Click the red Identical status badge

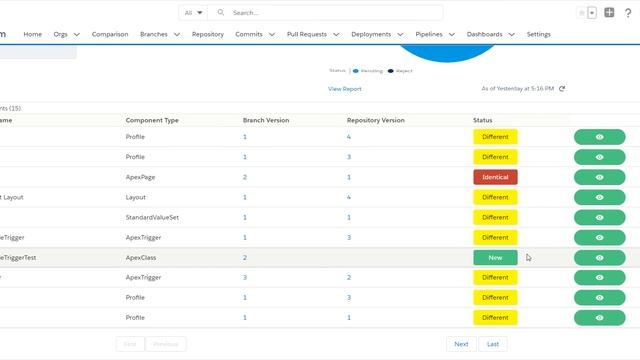coord(495,177)
